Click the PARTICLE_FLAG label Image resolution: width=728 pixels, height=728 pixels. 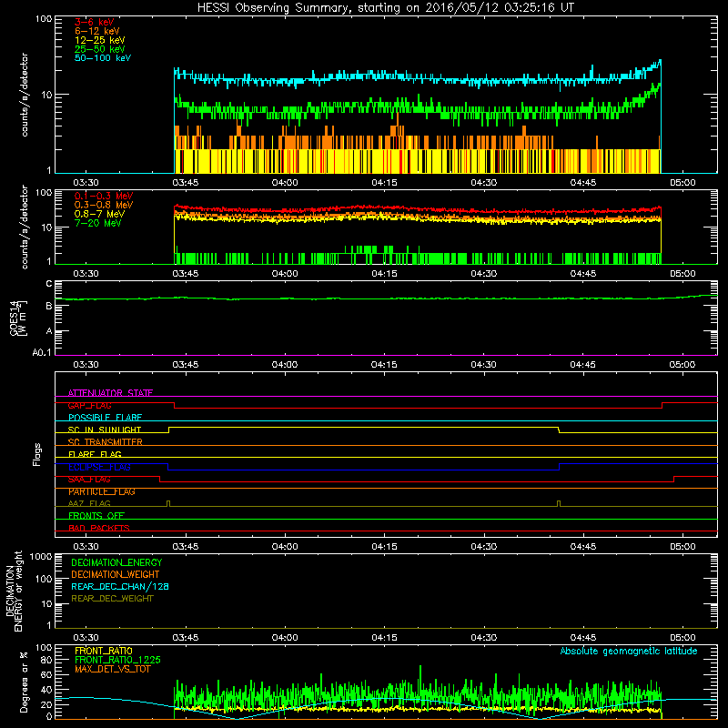(x=102, y=491)
